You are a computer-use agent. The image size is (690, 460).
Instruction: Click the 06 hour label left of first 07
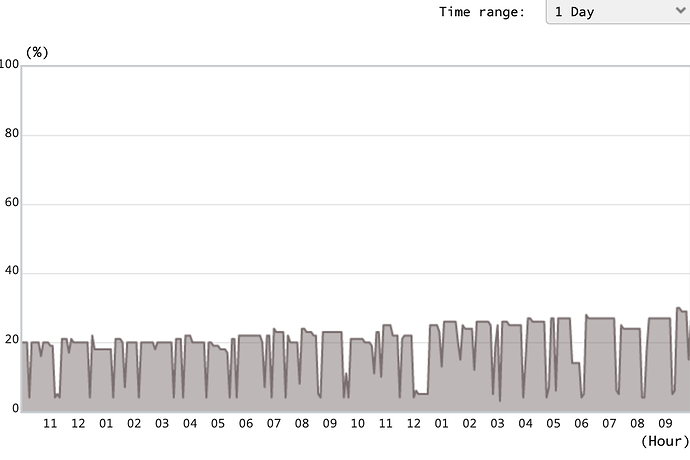(246, 423)
